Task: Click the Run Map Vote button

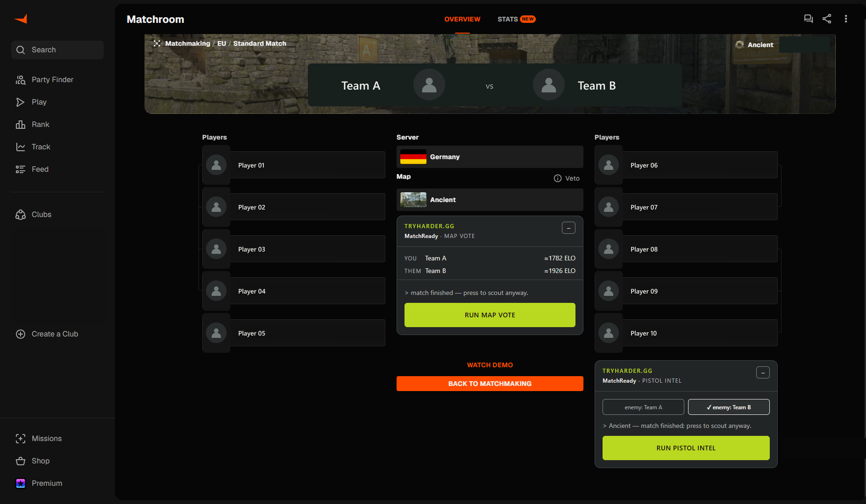Action: (490, 315)
